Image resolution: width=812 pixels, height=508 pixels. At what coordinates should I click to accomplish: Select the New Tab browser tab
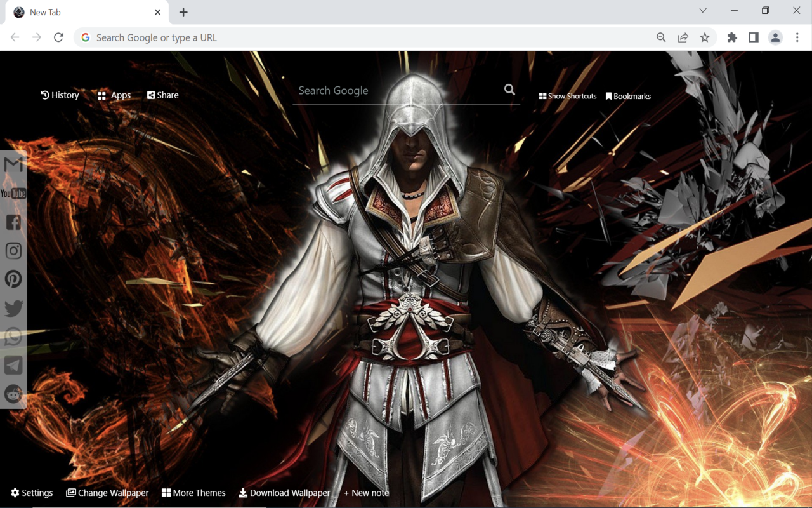[x=88, y=12]
